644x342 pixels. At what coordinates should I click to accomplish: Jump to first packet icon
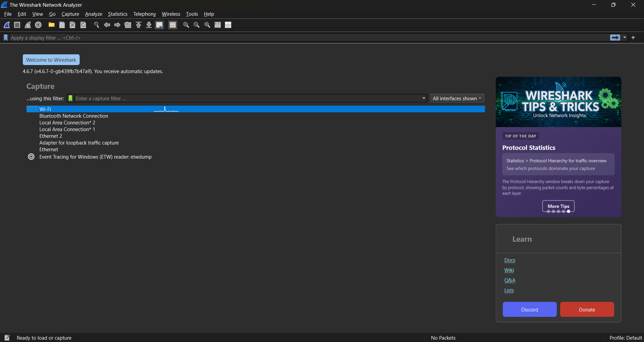(x=139, y=25)
